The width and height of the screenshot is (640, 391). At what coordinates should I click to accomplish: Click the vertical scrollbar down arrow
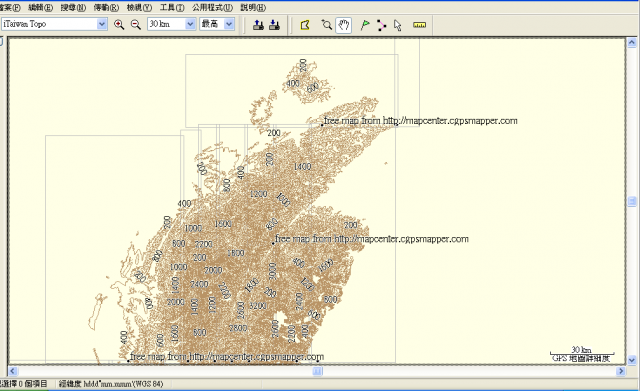tap(631, 360)
